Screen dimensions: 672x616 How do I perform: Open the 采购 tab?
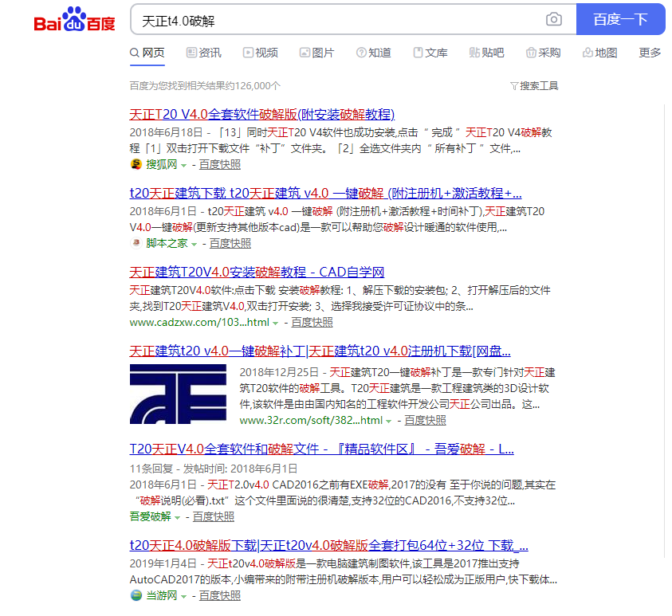pyautogui.click(x=544, y=53)
